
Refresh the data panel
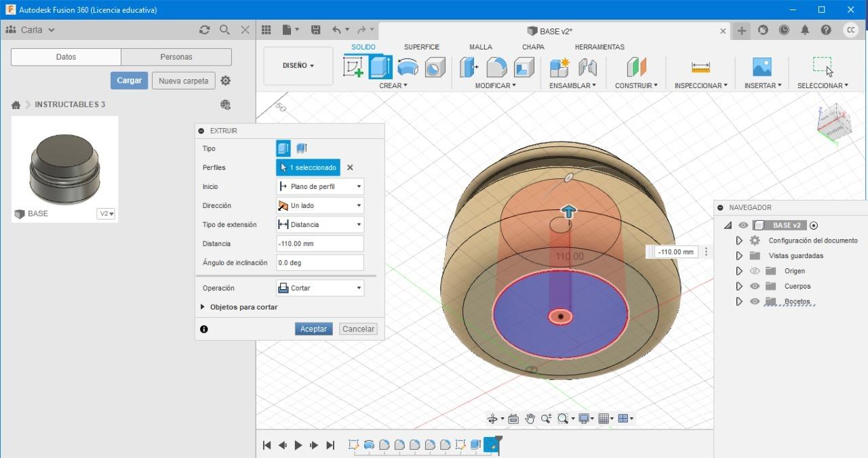204,30
